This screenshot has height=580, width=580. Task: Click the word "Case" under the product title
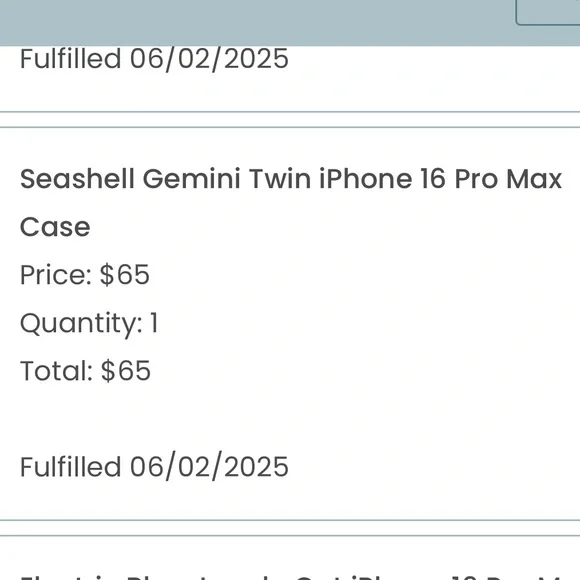pos(55,227)
